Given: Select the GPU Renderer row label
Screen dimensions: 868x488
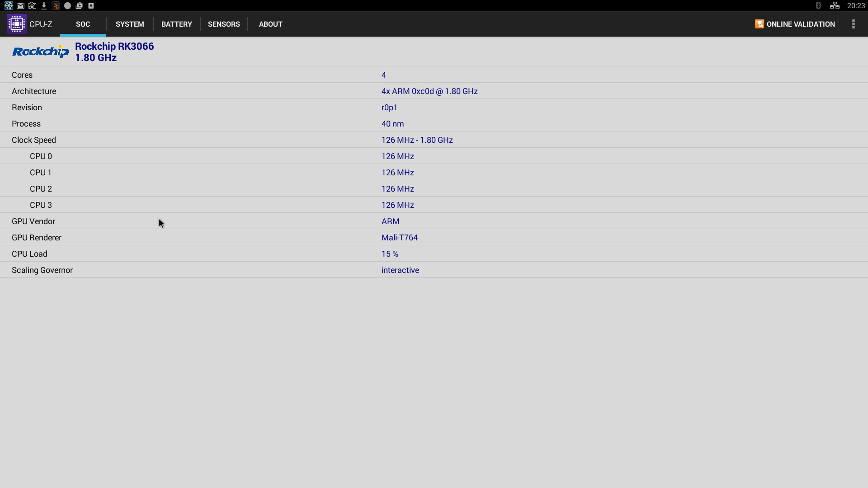Looking at the screenshot, I should [37, 238].
